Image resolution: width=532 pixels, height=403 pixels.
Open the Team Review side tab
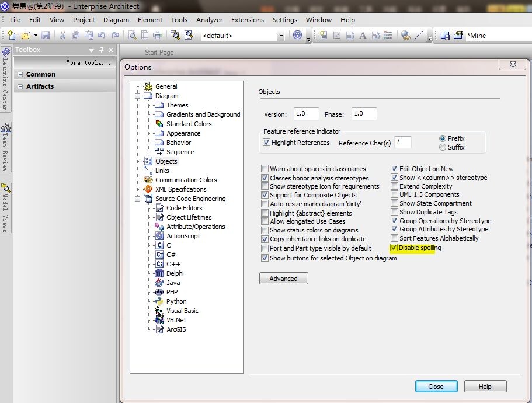pos(5,147)
